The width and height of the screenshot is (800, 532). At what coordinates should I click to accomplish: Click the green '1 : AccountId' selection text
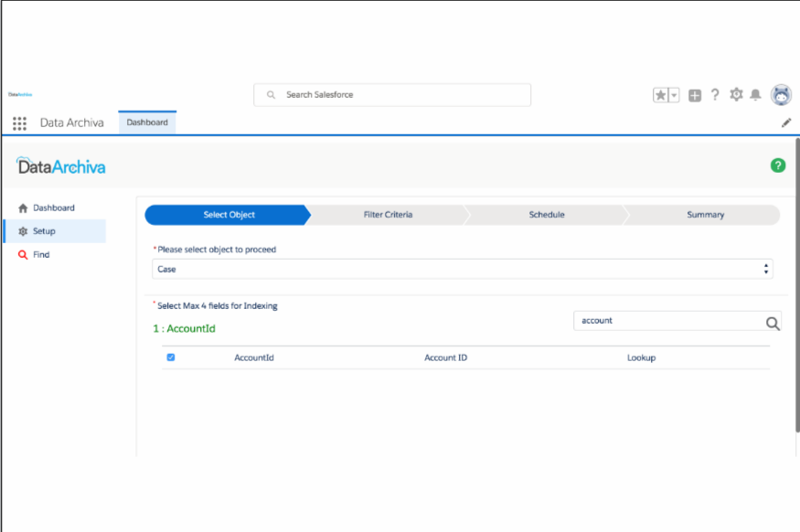click(x=184, y=328)
